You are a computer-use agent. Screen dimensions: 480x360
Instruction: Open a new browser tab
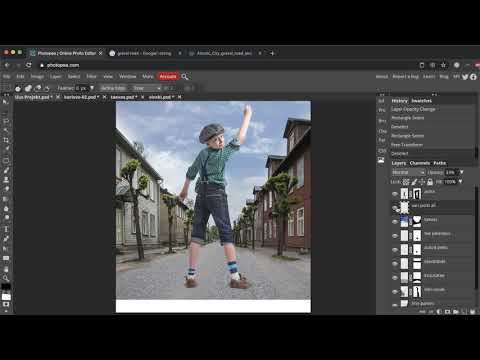click(272, 53)
